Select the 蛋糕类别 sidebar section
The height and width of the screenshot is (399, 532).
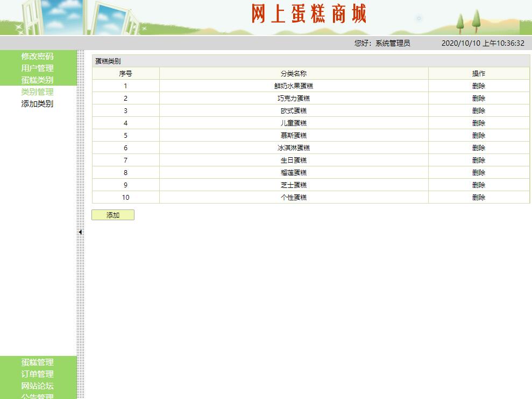coord(36,80)
